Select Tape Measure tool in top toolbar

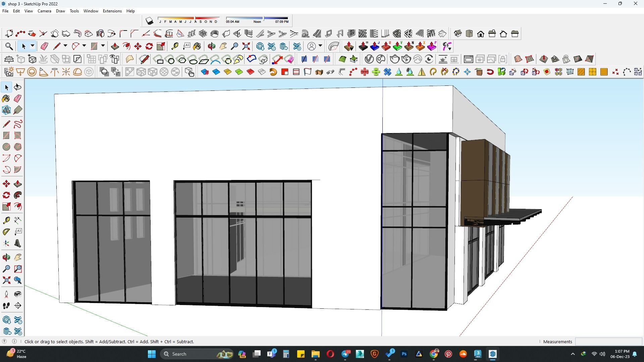tap(174, 46)
